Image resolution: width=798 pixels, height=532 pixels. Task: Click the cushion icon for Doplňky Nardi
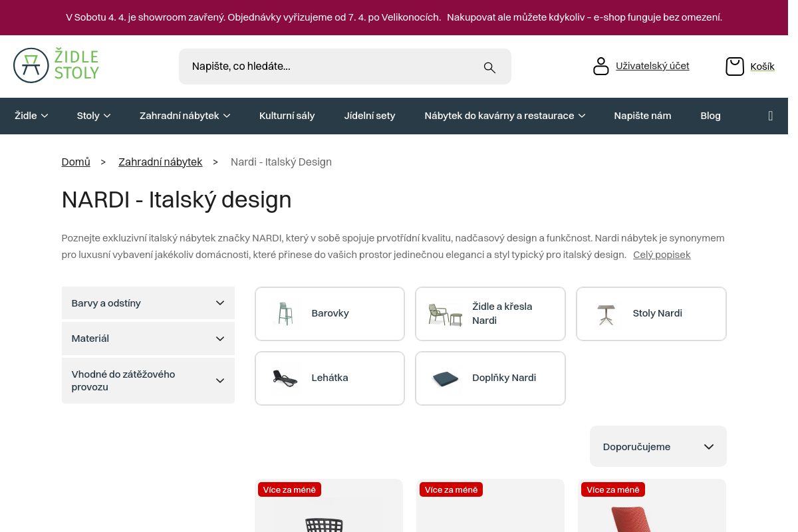[x=446, y=378]
